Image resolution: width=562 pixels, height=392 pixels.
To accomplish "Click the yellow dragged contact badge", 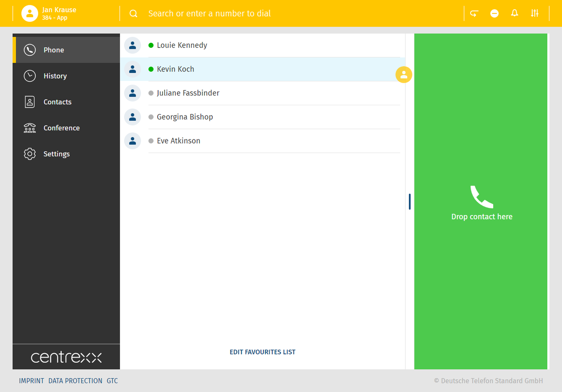I will coord(404,75).
